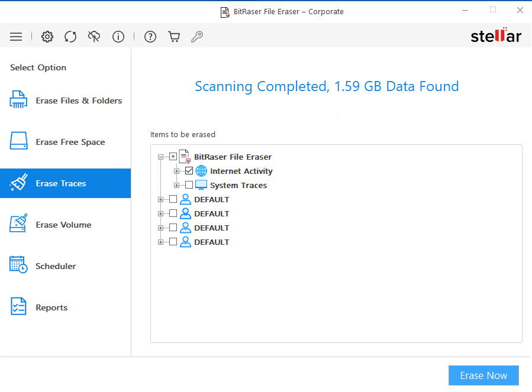Check the second DEFAULT user checkbox
532x392 pixels.
point(173,213)
